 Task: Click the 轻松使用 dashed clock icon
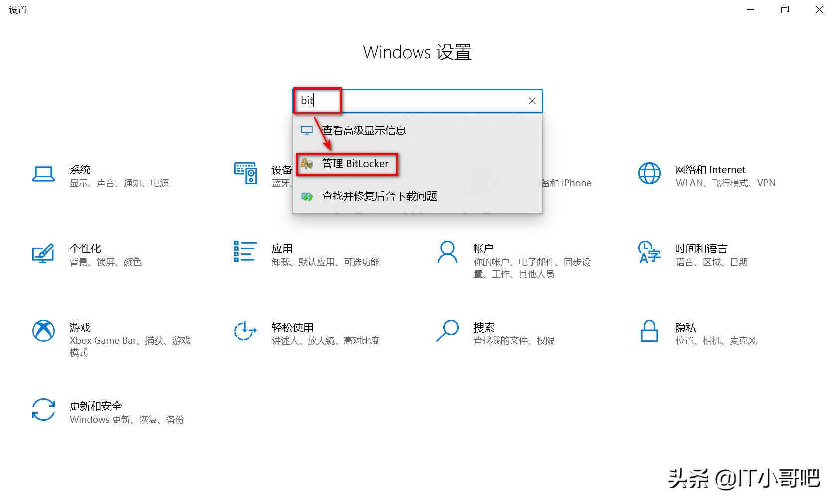[245, 331]
